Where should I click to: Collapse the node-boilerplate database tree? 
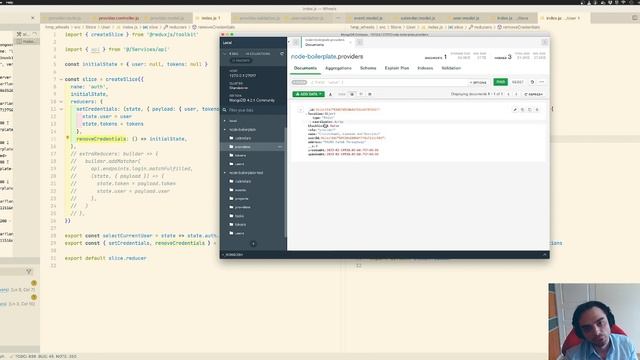(x=224, y=129)
